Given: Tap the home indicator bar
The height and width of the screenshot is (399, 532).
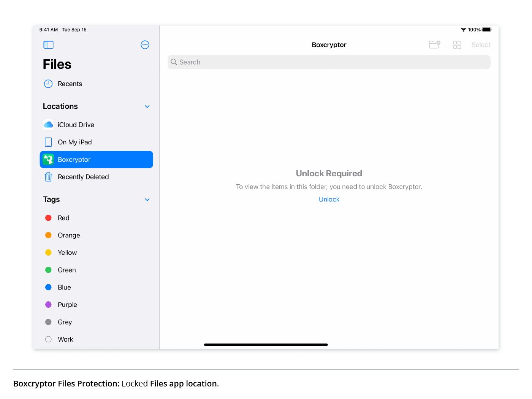Looking at the screenshot, I should 266,345.
